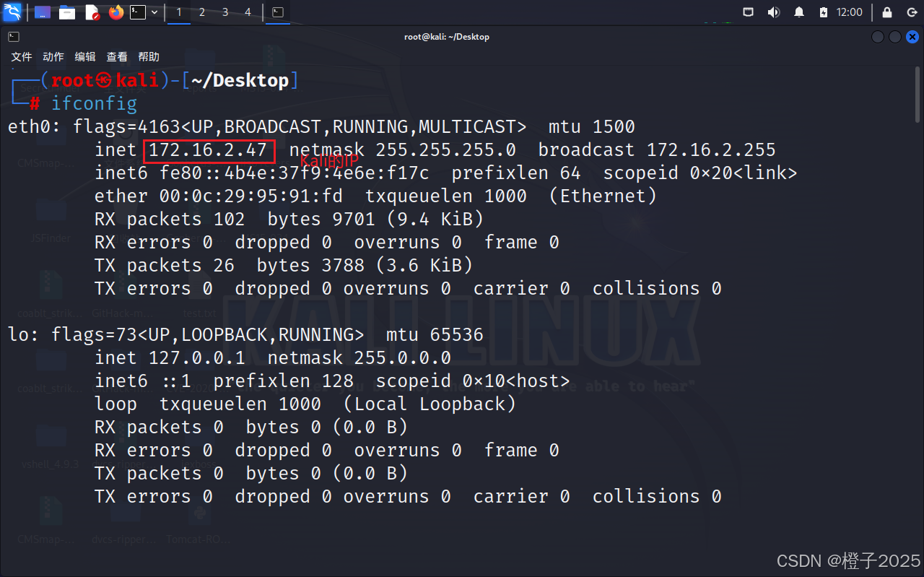Click the volume speaker tray icon
924x577 pixels.
tap(773, 12)
